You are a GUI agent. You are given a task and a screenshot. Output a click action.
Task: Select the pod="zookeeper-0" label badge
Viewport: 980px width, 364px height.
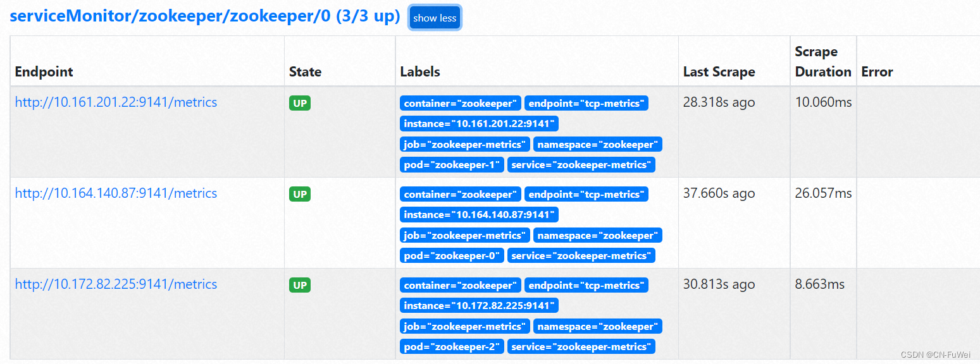(x=452, y=255)
